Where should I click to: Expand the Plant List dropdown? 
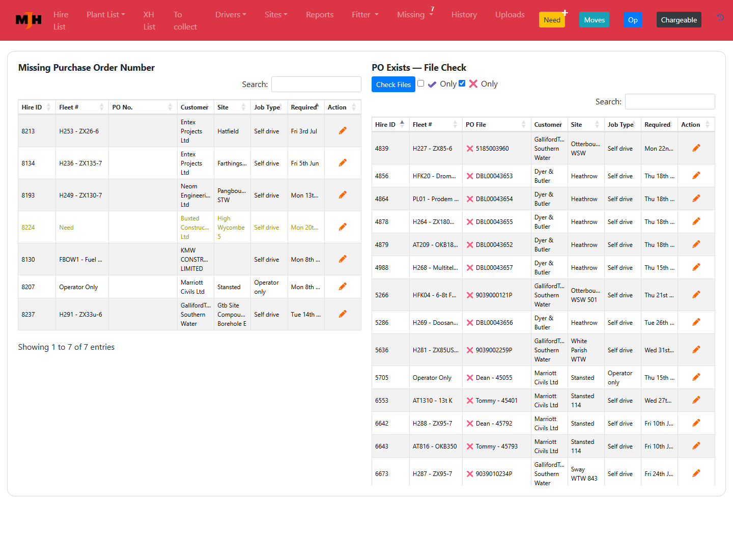click(x=106, y=14)
